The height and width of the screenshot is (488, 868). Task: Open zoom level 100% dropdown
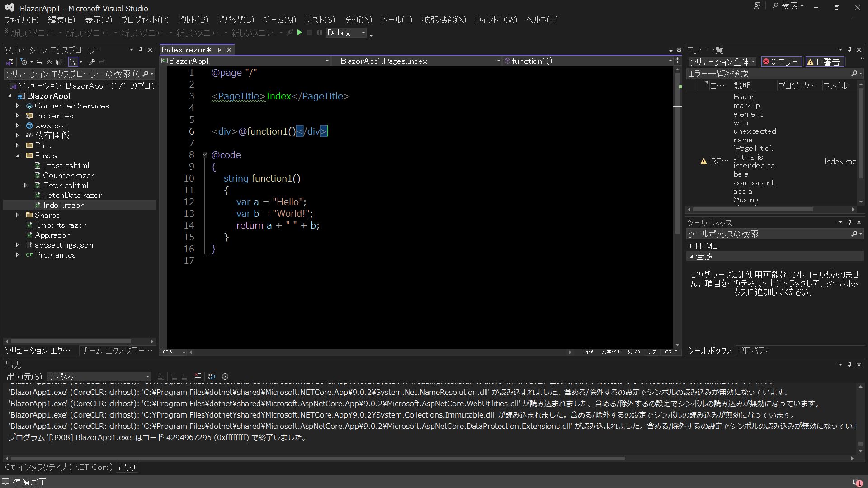click(x=173, y=352)
